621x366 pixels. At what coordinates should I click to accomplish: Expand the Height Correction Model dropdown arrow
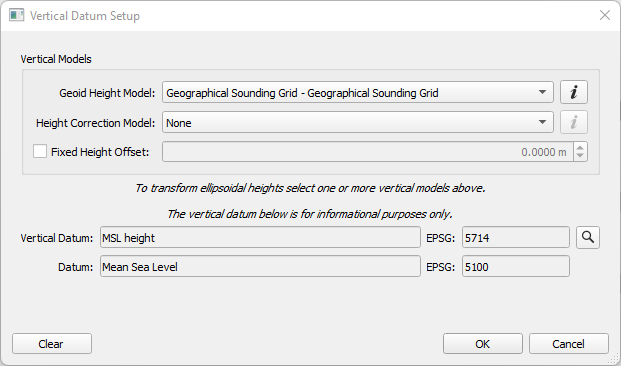pyautogui.click(x=542, y=122)
